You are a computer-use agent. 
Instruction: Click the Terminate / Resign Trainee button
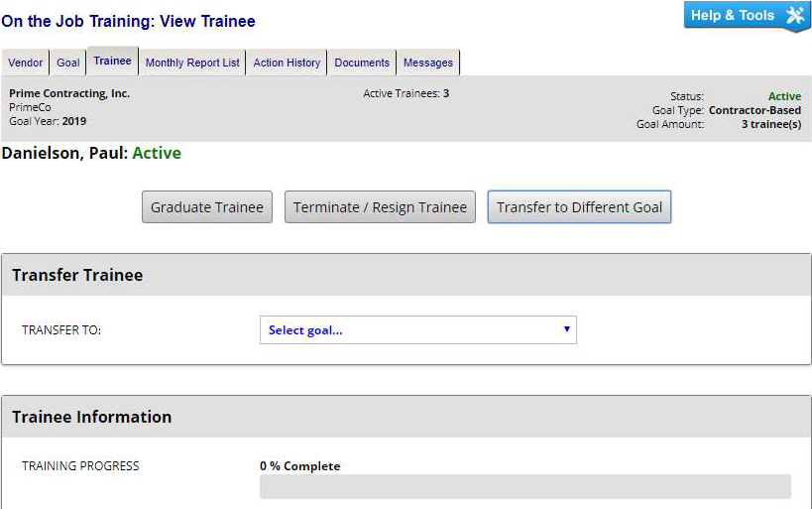coord(381,207)
